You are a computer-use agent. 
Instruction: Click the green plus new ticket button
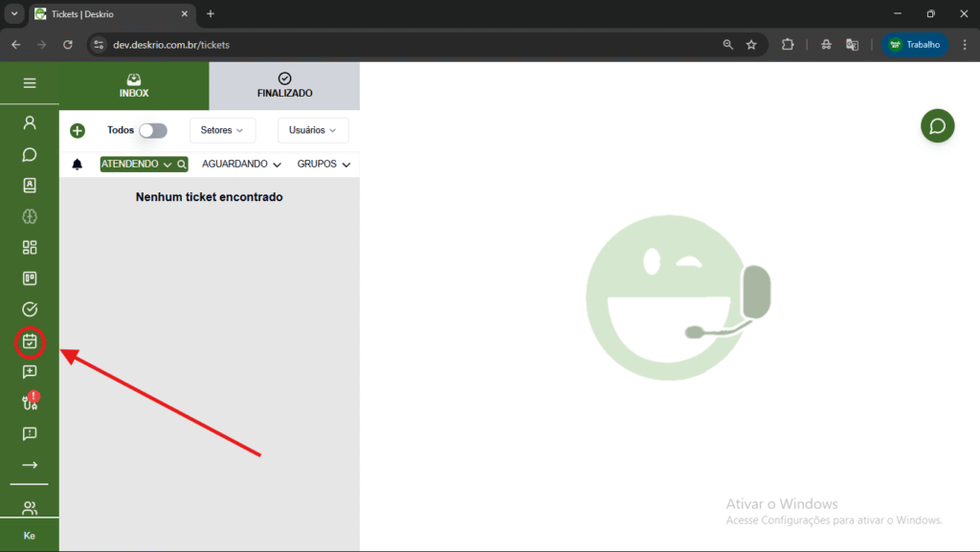coord(78,131)
